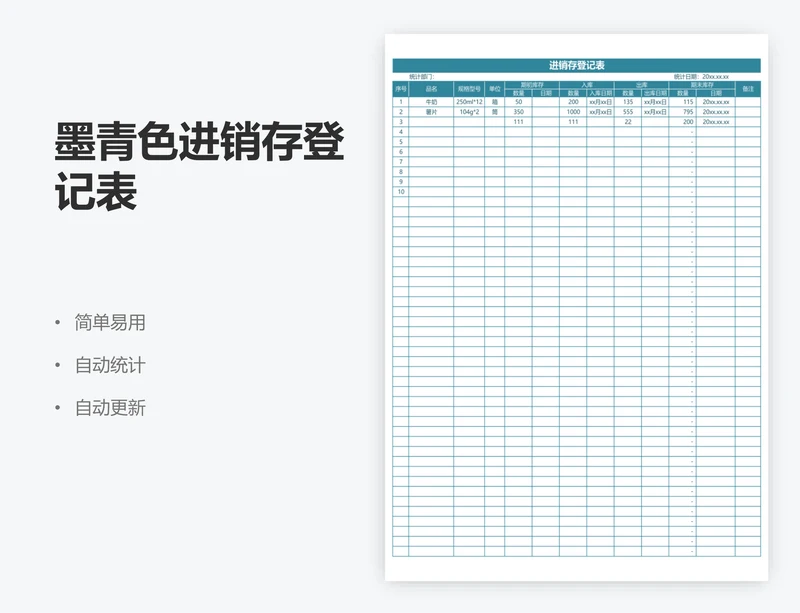This screenshot has width=800, height=613.
Task: Click the product name cell 牛奶
Action: [x=431, y=102]
